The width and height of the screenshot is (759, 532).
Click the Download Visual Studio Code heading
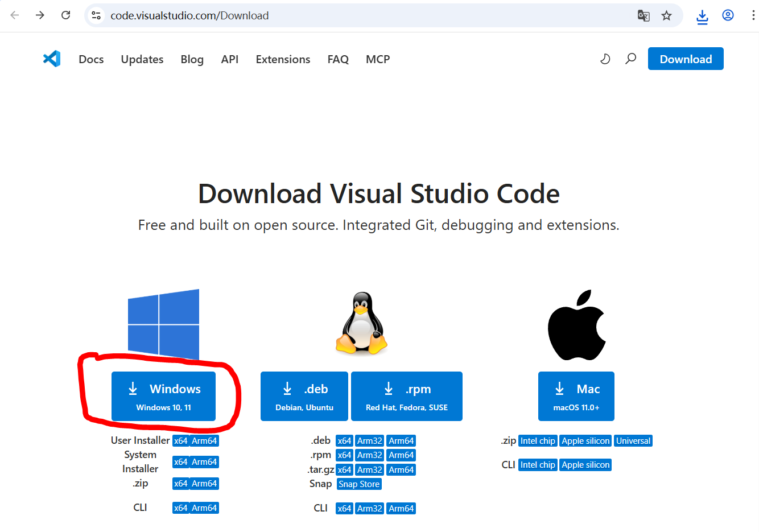[x=379, y=193]
